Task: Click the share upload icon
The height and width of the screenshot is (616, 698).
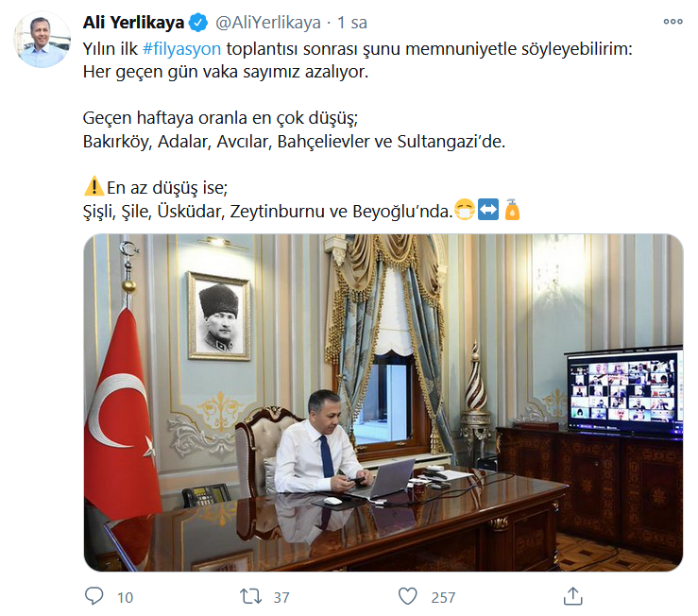Action: point(573,596)
